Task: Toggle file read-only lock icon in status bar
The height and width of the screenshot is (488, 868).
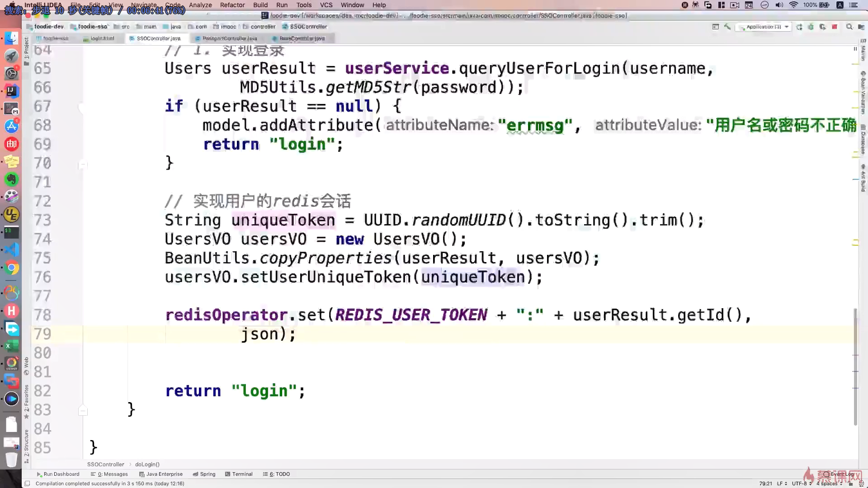Action: tap(850, 483)
